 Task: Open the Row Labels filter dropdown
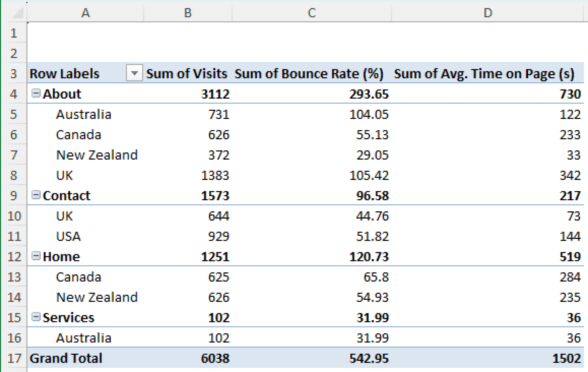(134, 74)
